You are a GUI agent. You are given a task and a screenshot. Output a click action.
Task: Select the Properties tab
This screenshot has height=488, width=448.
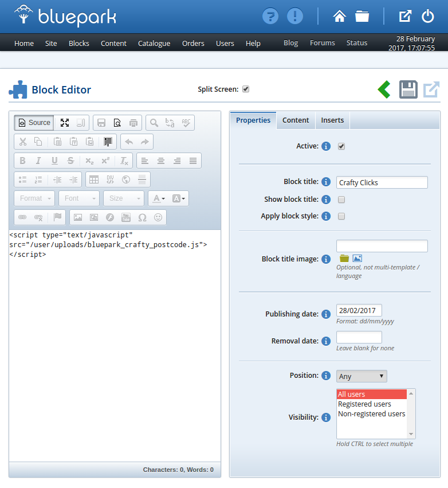(x=253, y=120)
